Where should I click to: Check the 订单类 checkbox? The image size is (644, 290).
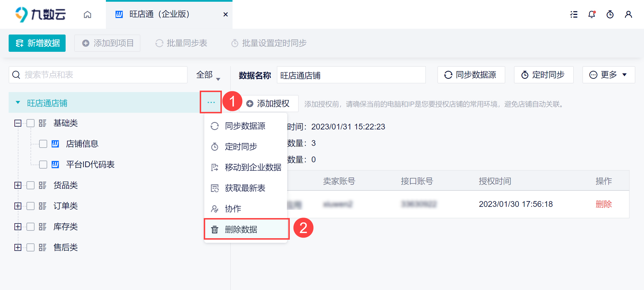pyautogui.click(x=31, y=206)
